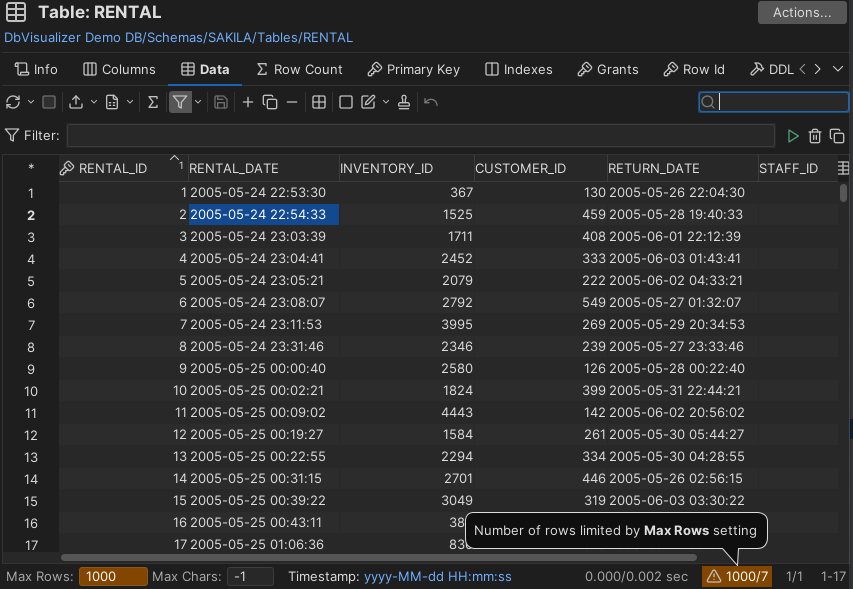Viewport: 853px width, 589px height.
Task: Click the export data icon
Action: tap(76, 102)
